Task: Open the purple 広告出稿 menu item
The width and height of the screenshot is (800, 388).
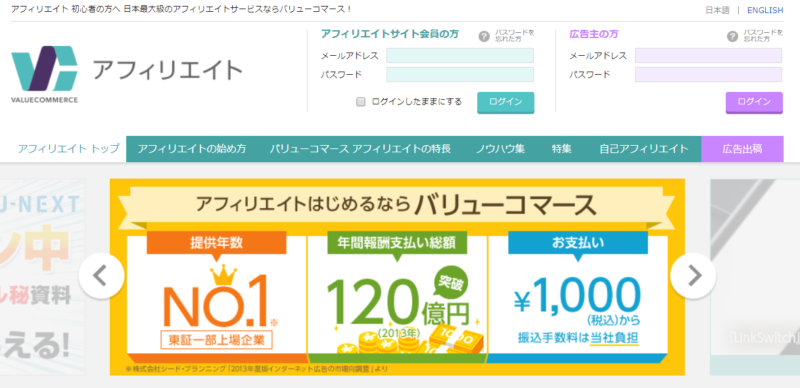Action: coord(742,149)
